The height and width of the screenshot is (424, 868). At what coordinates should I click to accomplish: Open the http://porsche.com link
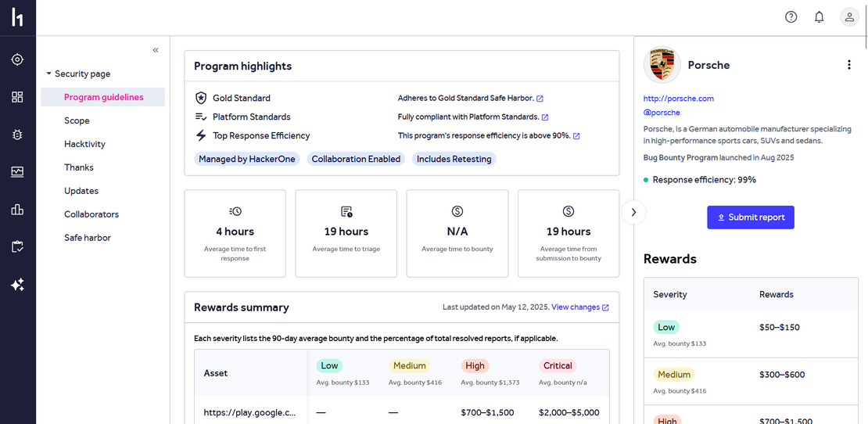[x=678, y=99]
